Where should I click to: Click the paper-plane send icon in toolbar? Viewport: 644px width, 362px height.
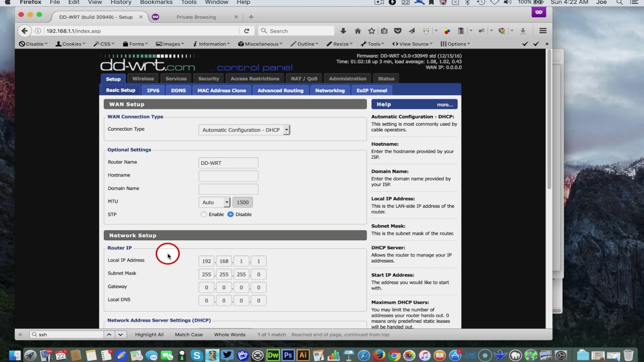[412, 31]
